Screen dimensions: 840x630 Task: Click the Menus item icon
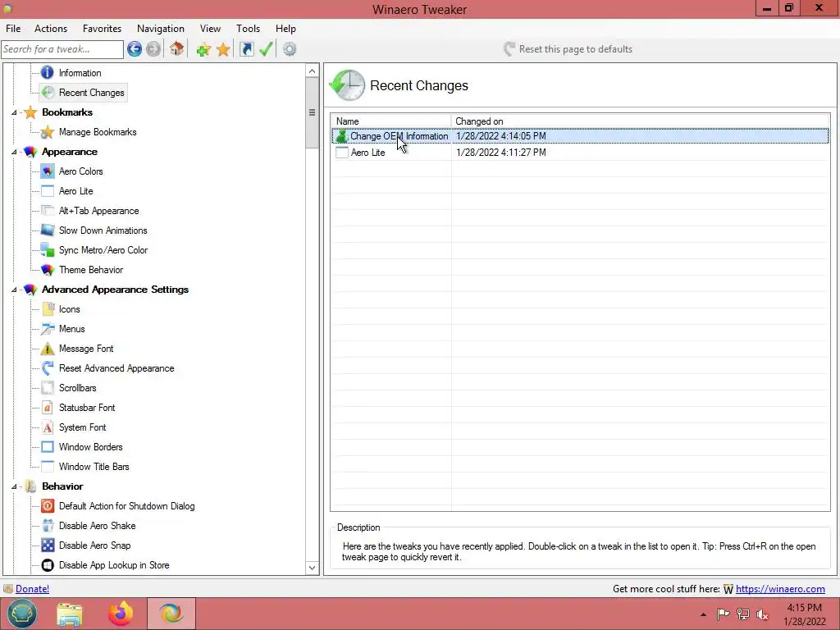point(47,329)
